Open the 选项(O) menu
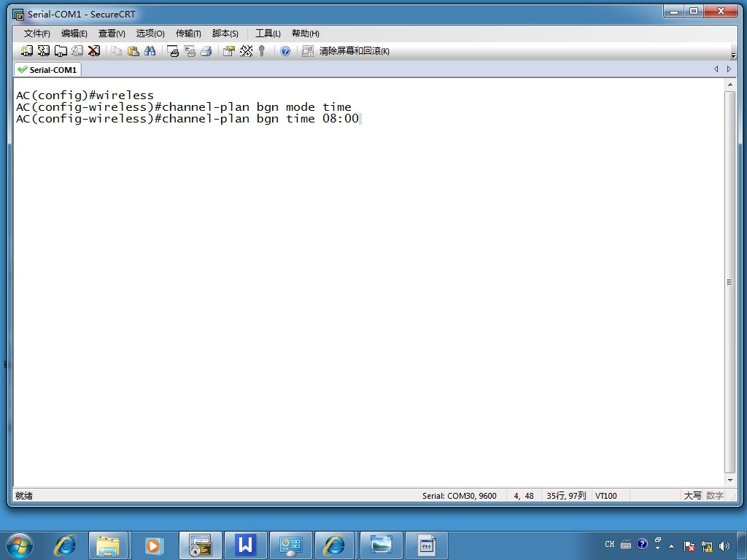Image resolution: width=747 pixels, height=560 pixels. (x=150, y=34)
